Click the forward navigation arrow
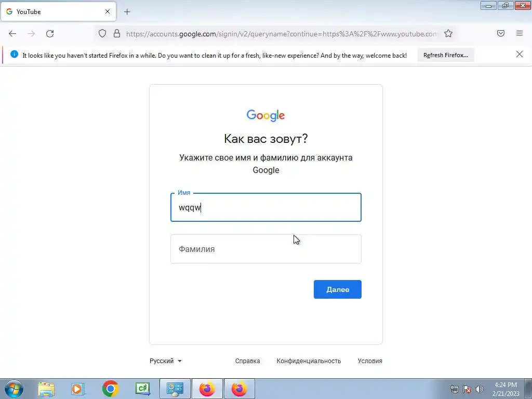This screenshot has width=532, height=399. pos(31,34)
